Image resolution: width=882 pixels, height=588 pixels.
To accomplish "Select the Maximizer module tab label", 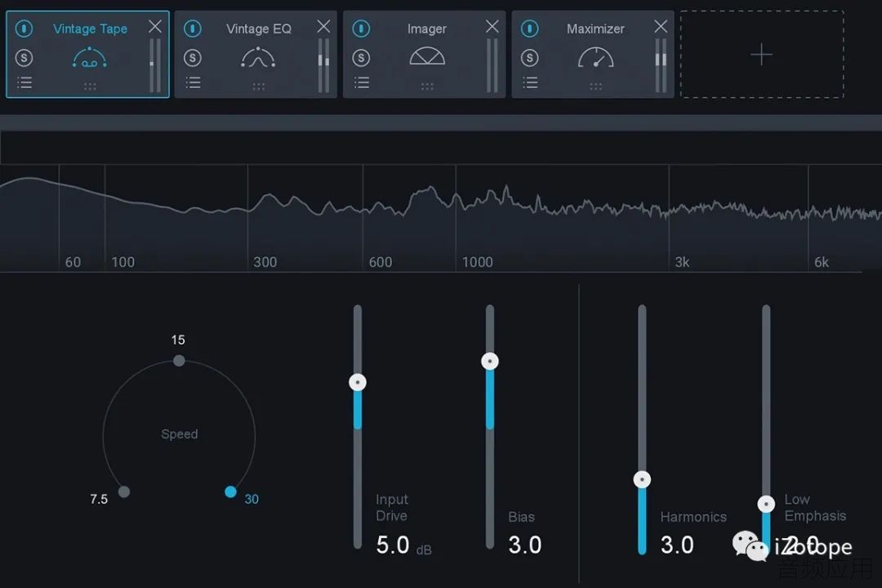I will click(595, 28).
